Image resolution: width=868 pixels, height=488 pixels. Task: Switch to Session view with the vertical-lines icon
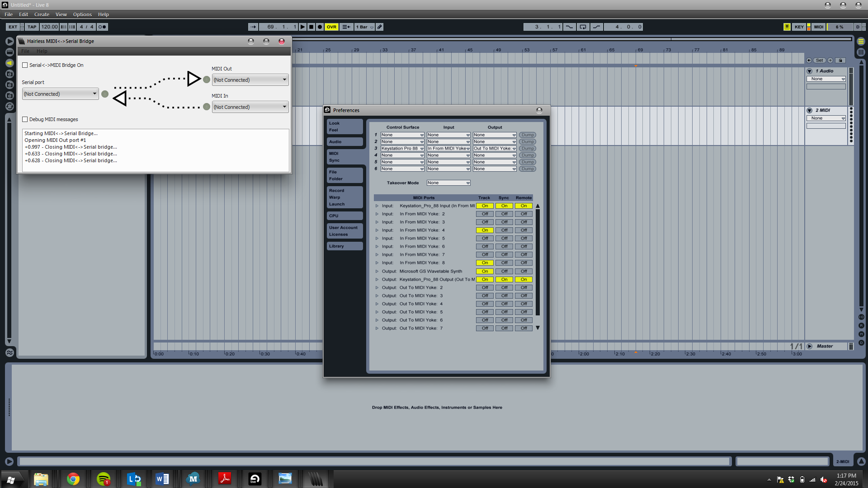click(861, 52)
